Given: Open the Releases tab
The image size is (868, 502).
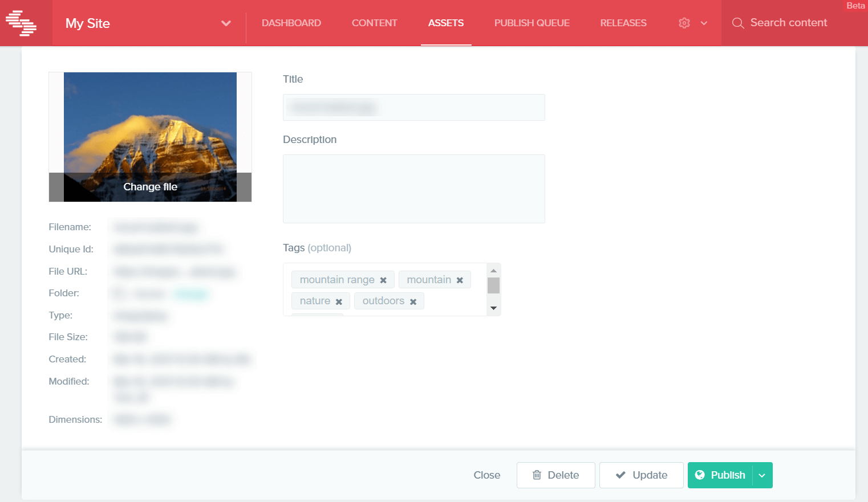Looking at the screenshot, I should click(623, 23).
